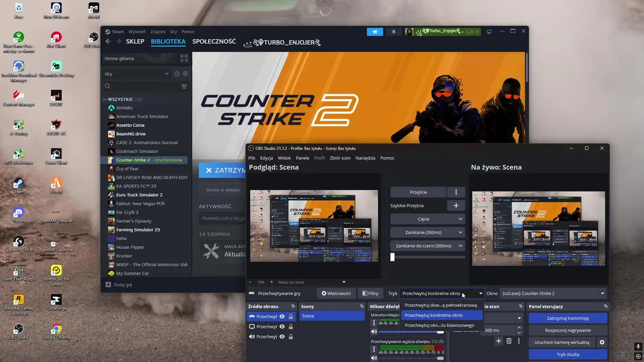Select Przechwytuj konkretne okno option
Viewport: 644px width, 362px height.
point(442,315)
